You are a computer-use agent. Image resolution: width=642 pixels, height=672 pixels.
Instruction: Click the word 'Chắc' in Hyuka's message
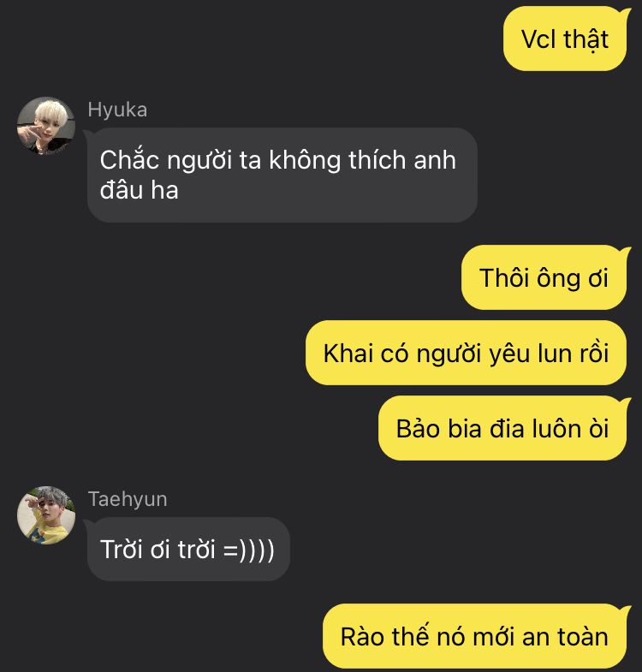(x=129, y=159)
